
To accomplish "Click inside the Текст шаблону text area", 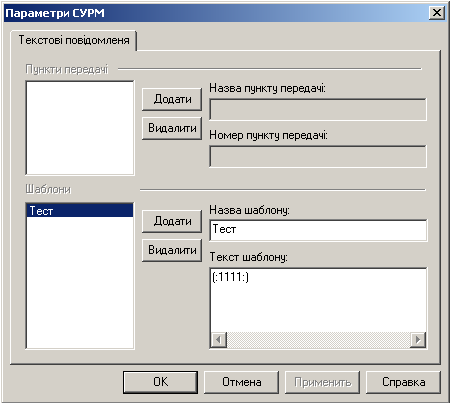I will (x=318, y=300).
